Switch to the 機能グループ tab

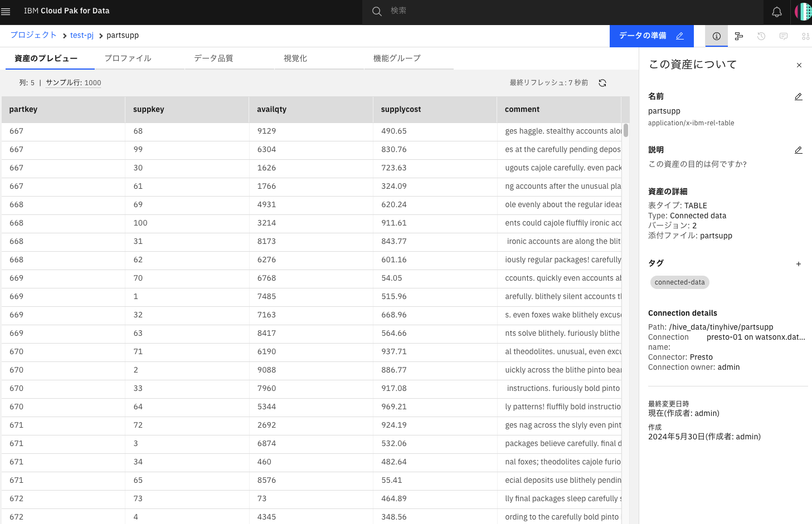click(409, 58)
